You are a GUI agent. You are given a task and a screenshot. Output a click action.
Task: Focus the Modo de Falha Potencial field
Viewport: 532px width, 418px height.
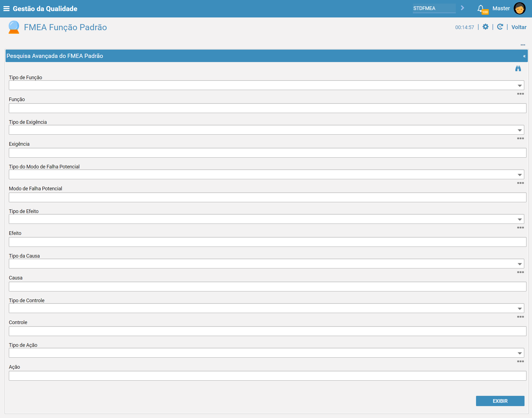coord(267,198)
